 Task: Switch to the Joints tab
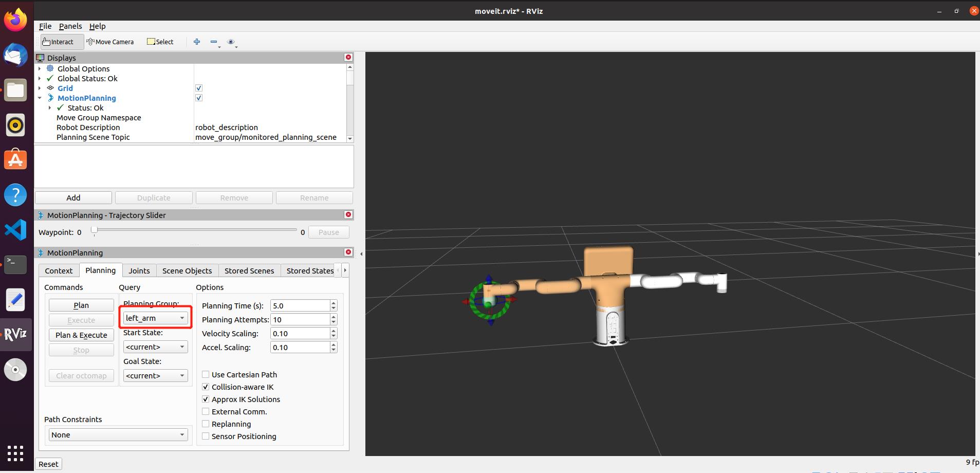(x=139, y=271)
